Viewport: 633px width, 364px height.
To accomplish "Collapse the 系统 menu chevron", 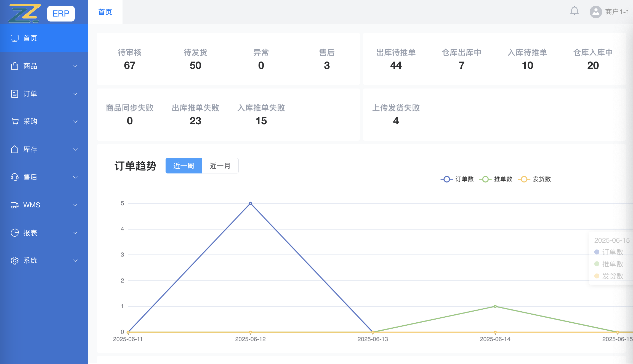I will point(75,261).
